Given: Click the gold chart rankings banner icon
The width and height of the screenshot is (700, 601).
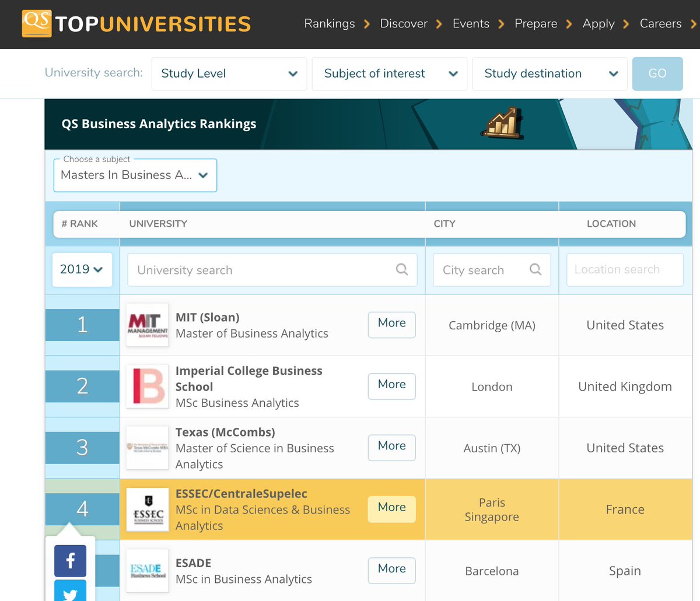Looking at the screenshot, I should pos(502,122).
